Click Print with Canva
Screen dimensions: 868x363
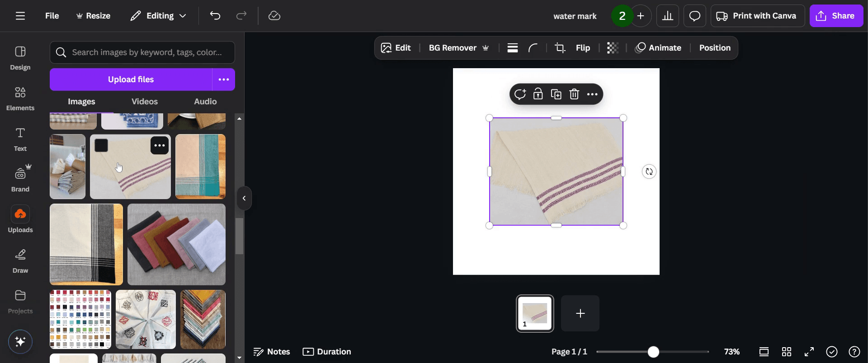coord(758,16)
